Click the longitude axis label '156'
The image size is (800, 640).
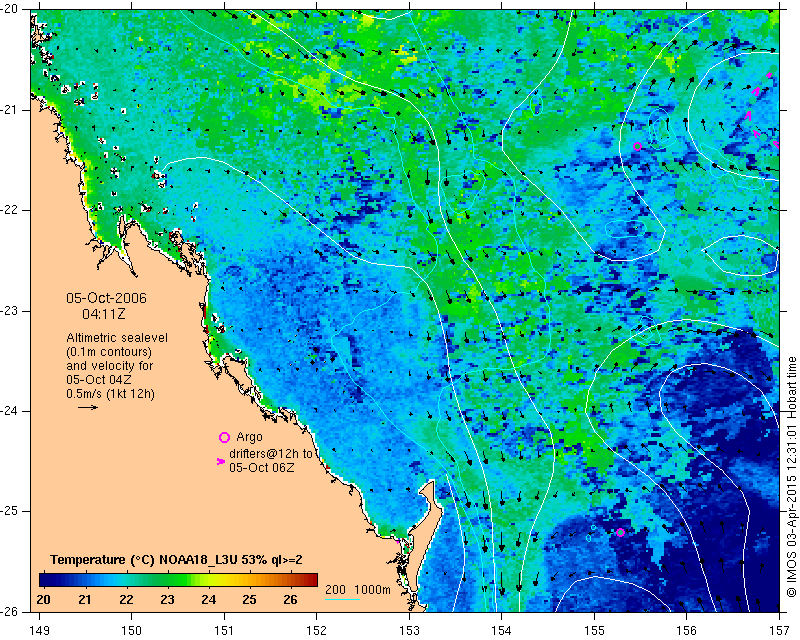[x=687, y=630]
